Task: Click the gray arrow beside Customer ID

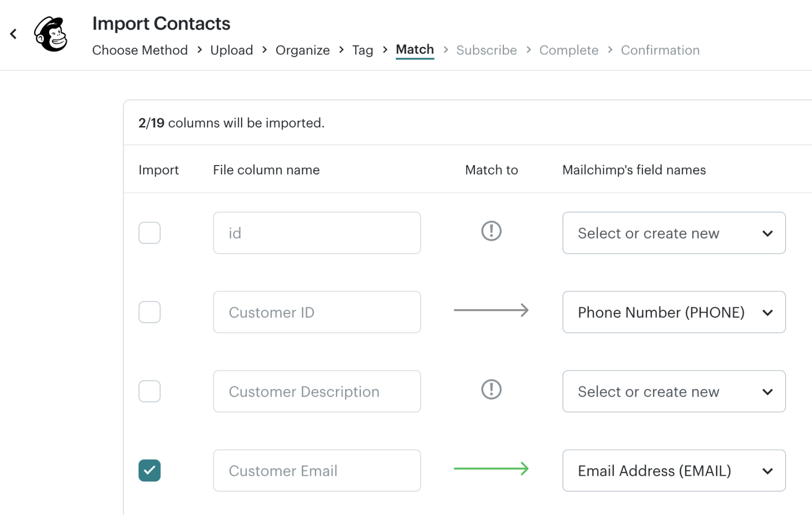Action: [491, 310]
